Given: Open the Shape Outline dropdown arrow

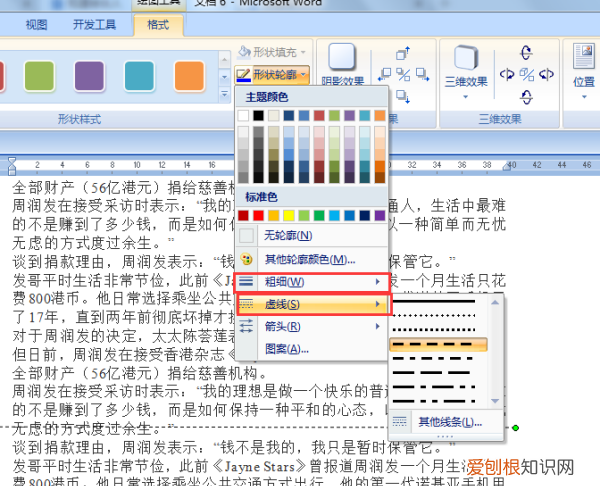Looking at the screenshot, I should [x=303, y=74].
